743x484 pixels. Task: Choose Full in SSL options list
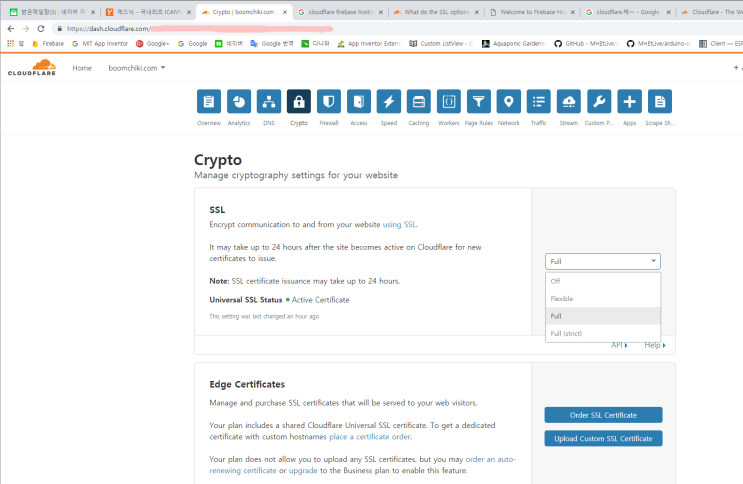(603, 316)
